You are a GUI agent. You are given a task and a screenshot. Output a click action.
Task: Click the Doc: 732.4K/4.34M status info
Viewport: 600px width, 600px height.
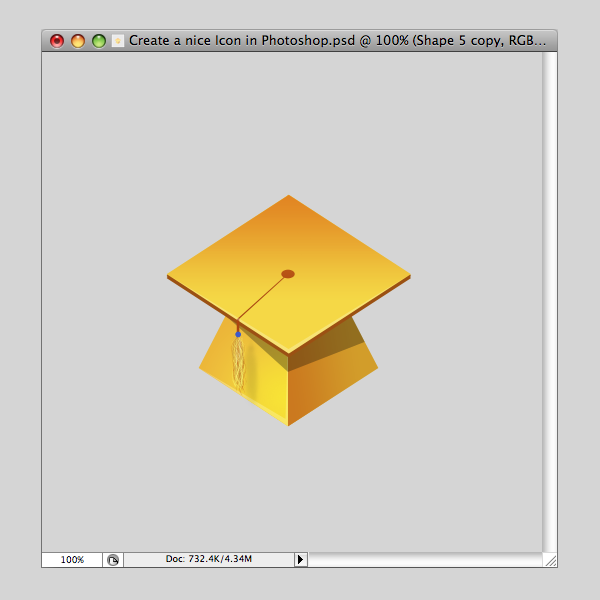point(209,559)
